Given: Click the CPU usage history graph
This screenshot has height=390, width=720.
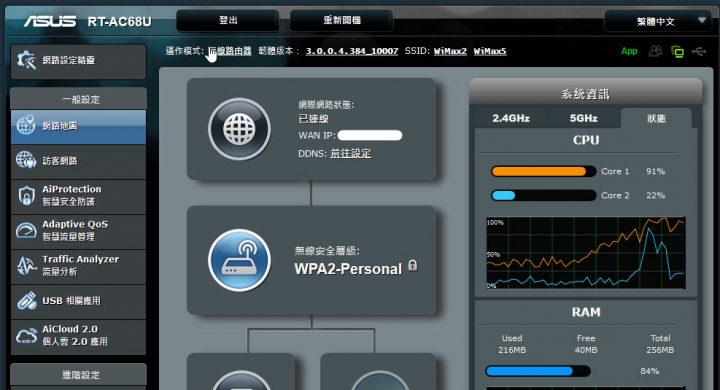Looking at the screenshot, I should click(x=586, y=253).
